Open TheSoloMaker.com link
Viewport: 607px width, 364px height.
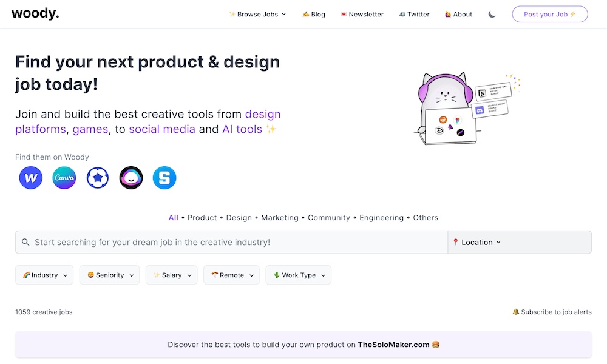(x=393, y=345)
